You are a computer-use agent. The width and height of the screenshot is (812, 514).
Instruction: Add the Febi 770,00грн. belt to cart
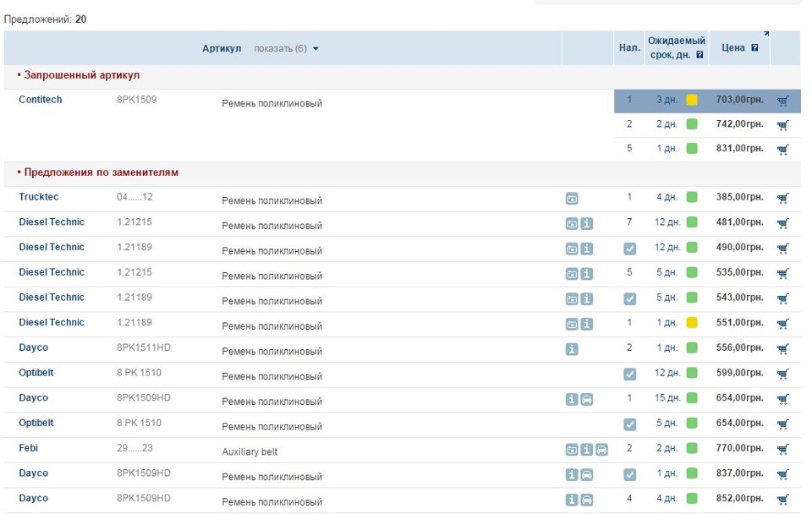(x=782, y=449)
